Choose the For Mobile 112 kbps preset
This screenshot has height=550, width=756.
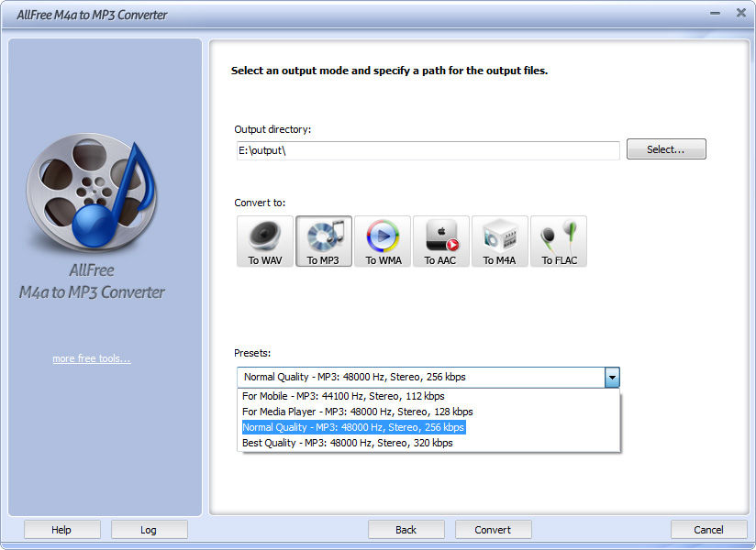click(x=428, y=396)
